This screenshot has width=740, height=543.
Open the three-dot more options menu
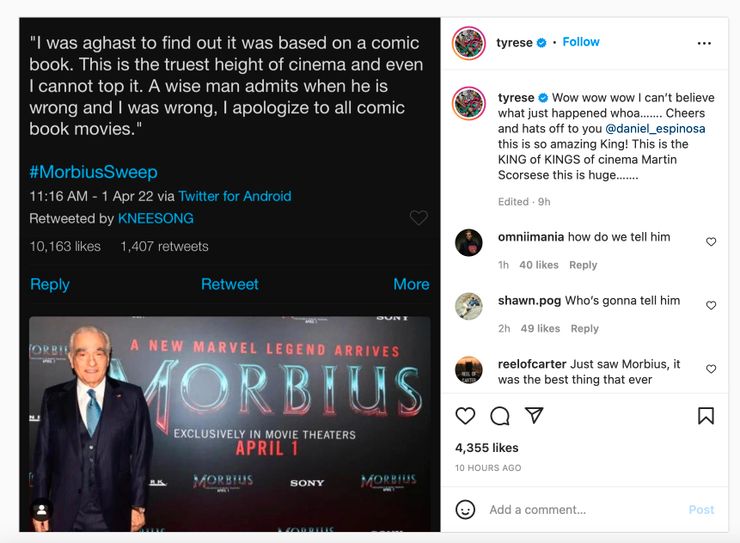(704, 43)
